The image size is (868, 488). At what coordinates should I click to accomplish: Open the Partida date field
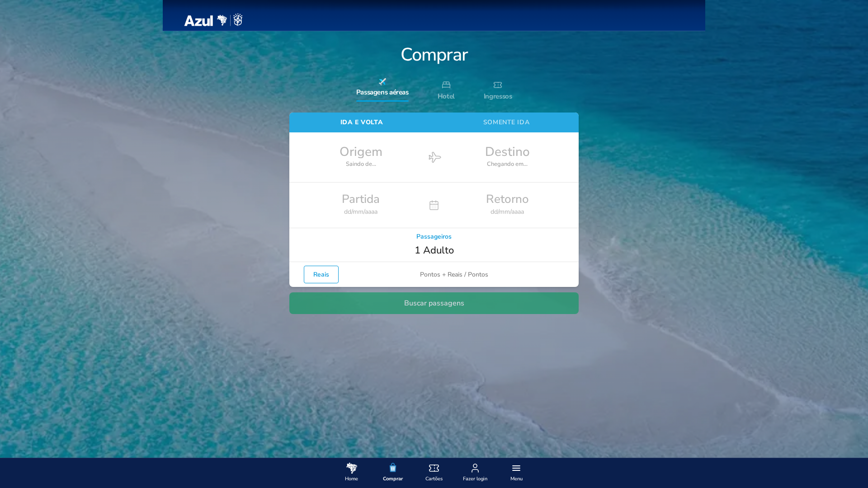click(x=361, y=204)
